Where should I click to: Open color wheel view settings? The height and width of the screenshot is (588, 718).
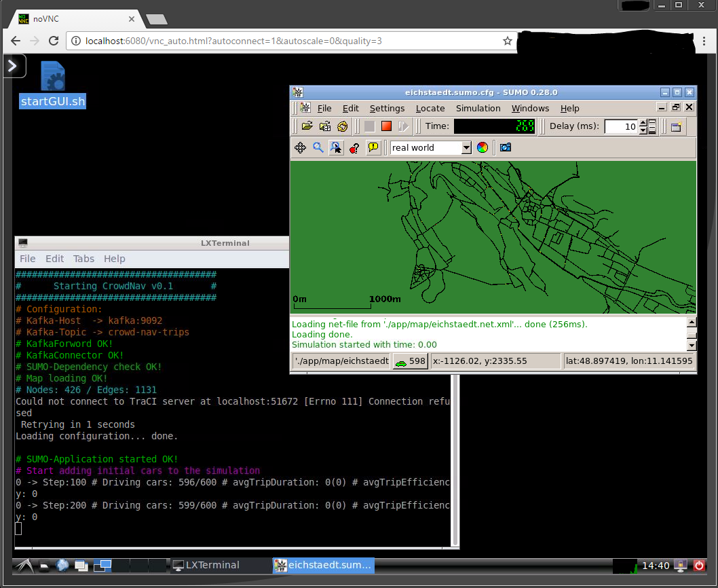click(483, 147)
